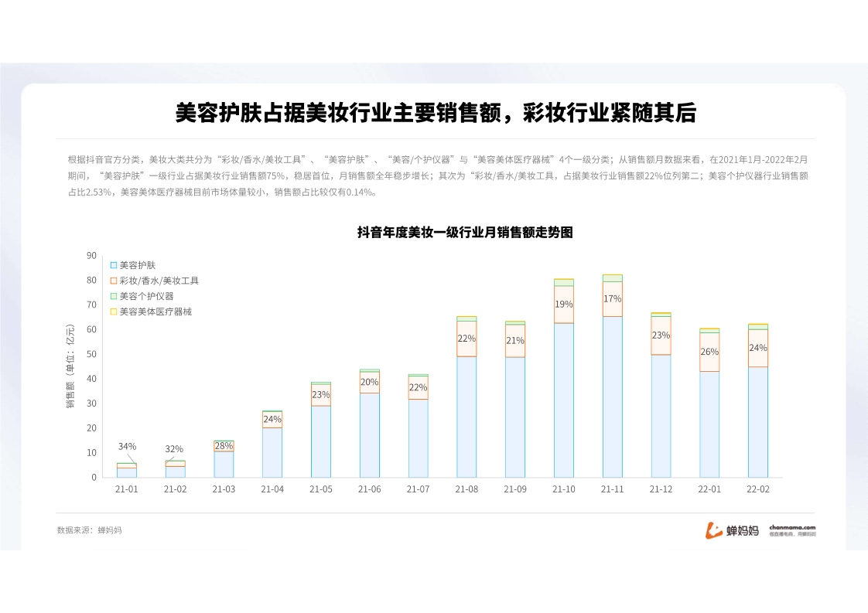Viewport: 868px width, 613px height.
Task: Select the 32% callout label above 21-02
Action: (x=174, y=449)
